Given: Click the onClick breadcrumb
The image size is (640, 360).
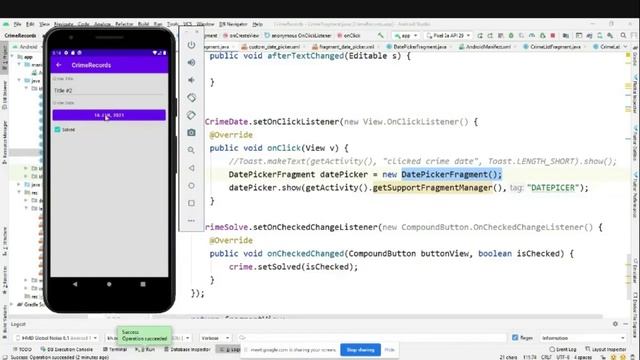Looking at the screenshot, I should pos(349,36).
